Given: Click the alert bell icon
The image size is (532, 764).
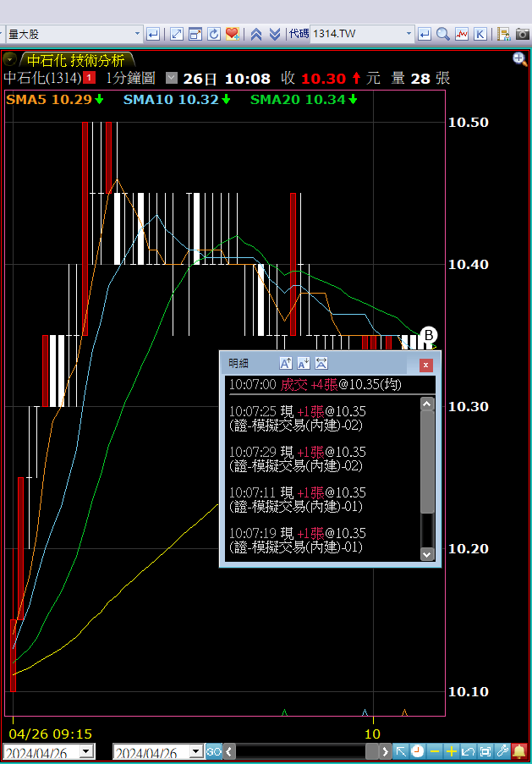Looking at the screenshot, I should pyautogui.click(x=519, y=750).
